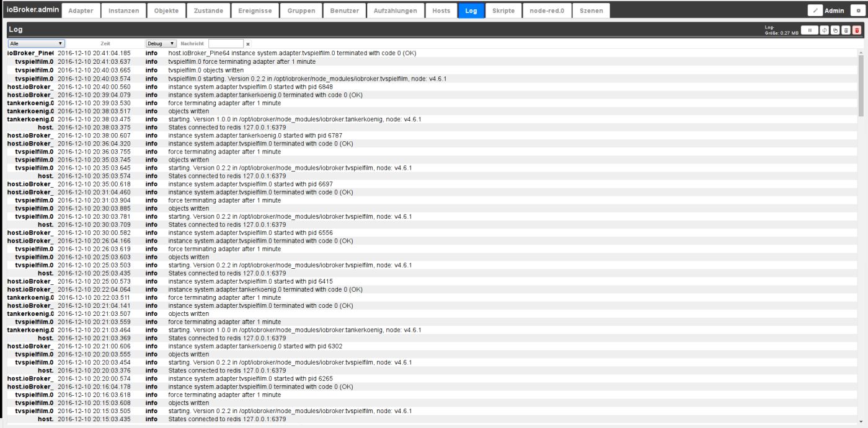The height and width of the screenshot is (428, 868).
Task: Delete log on disk with red trash icon
Action: (x=857, y=30)
